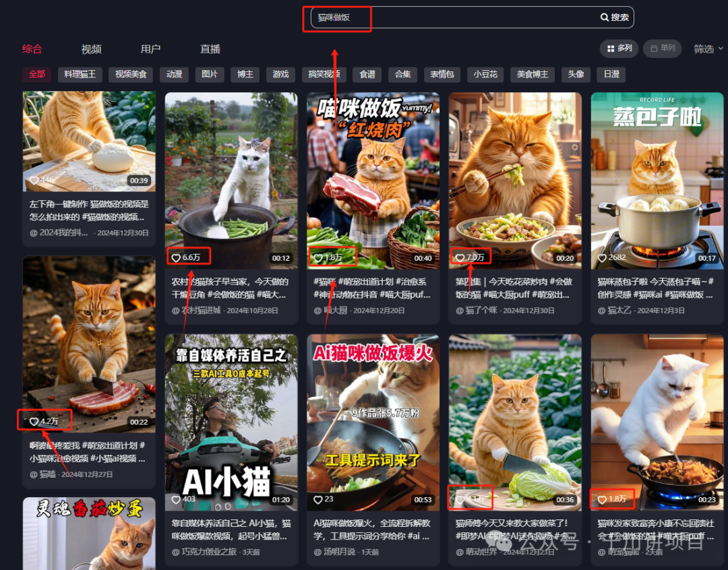Select the 合集 filter tag
Image resolution: width=728 pixels, height=570 pixels.
point(402,74)
